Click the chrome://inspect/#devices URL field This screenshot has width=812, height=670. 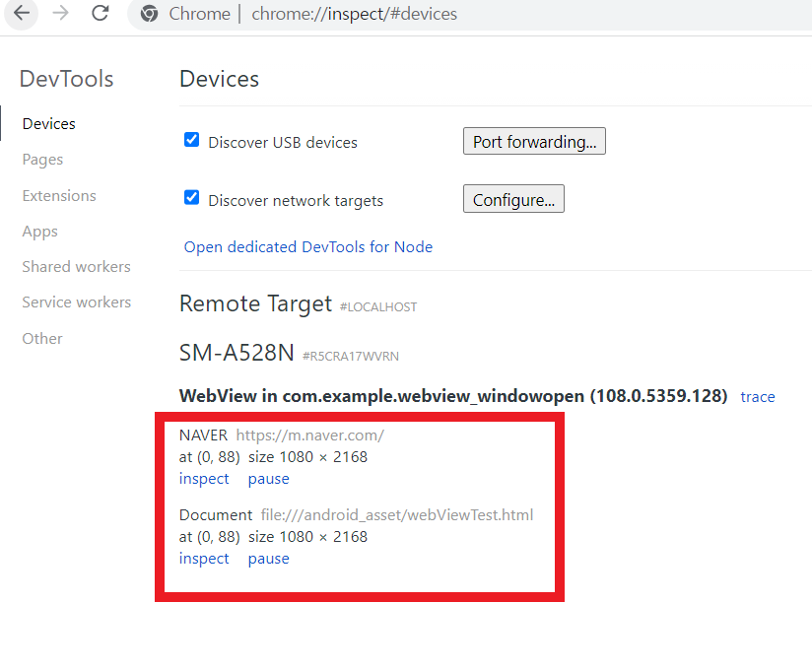point(354,14)
